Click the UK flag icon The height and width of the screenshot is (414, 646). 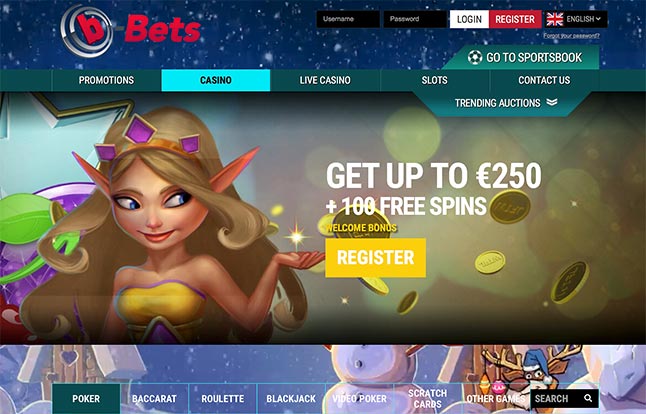point(555,19)
